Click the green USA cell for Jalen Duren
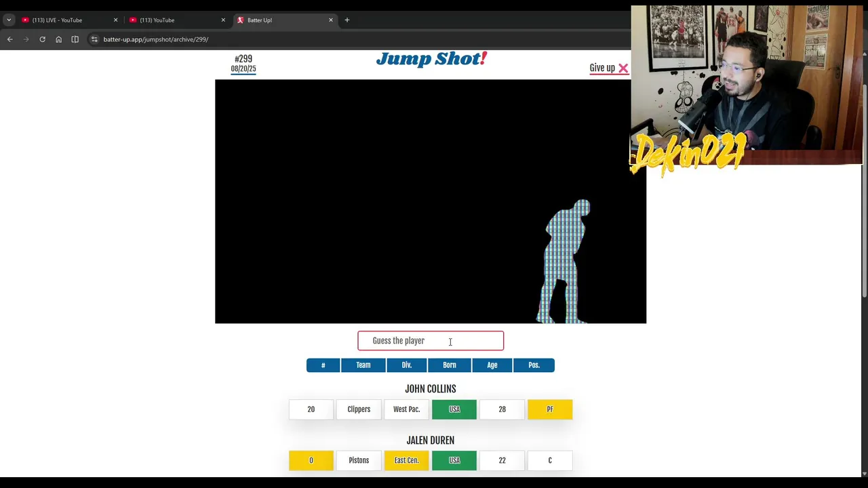The width and height of the screenshot is (868, 488). 454,461
